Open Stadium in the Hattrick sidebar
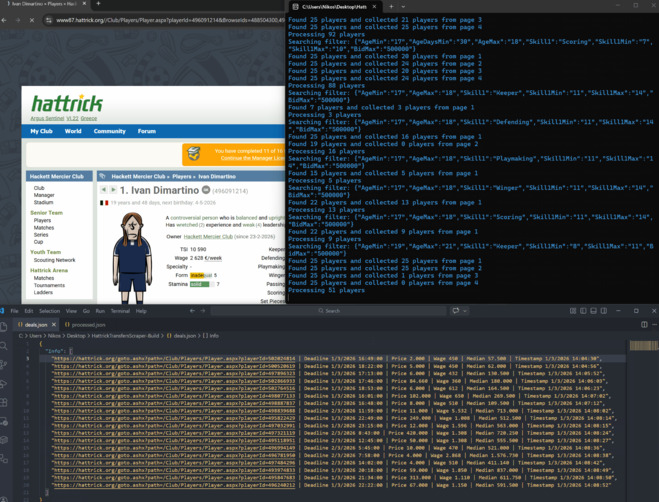 pos(43,202)
